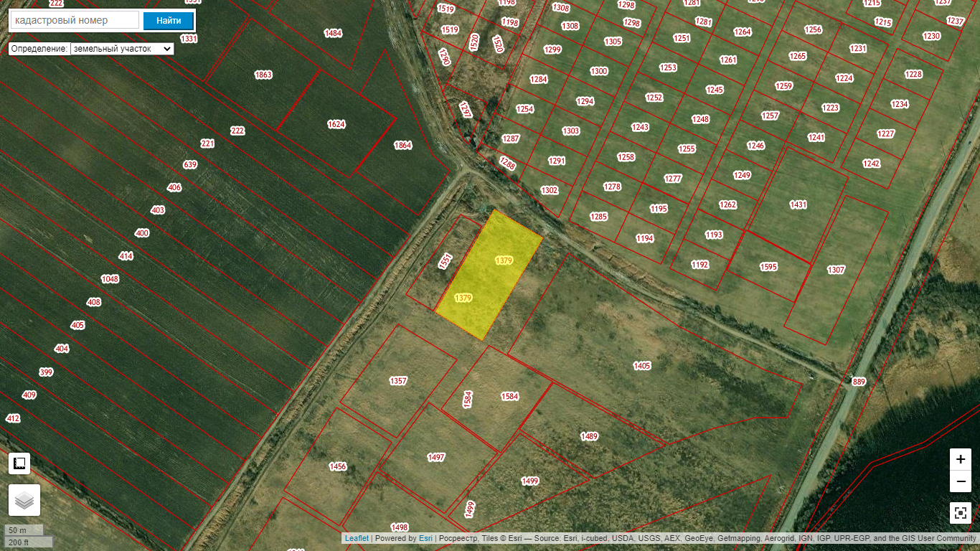This screenshot has height=551, width=980.
Task: Open the Leaflet attribution link
Action: point(357,538)
